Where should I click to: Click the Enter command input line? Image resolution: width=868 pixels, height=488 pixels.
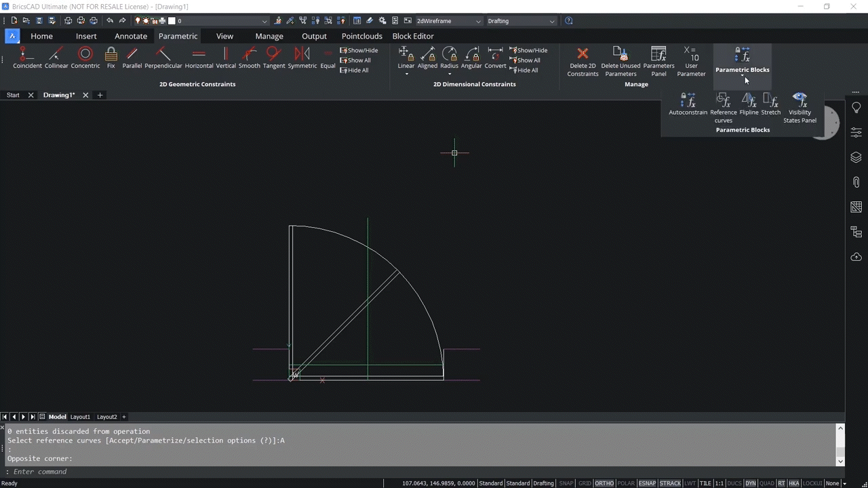(x=420, y=472)
